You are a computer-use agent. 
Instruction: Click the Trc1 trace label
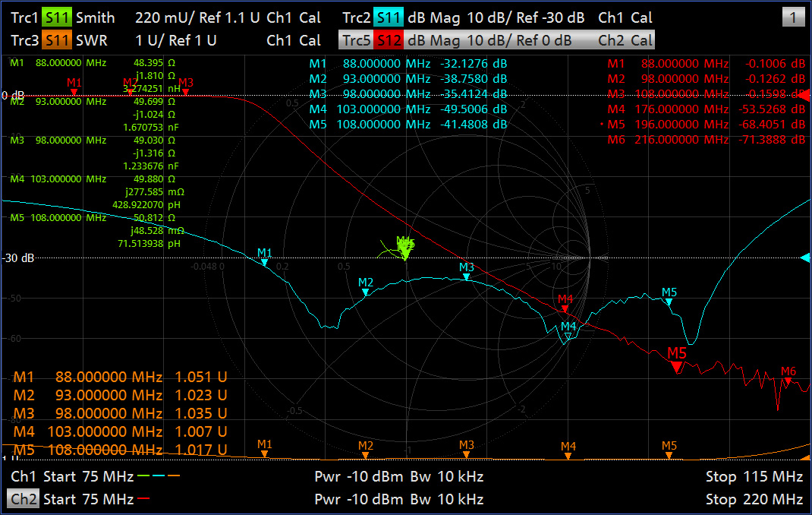point(24,17)
